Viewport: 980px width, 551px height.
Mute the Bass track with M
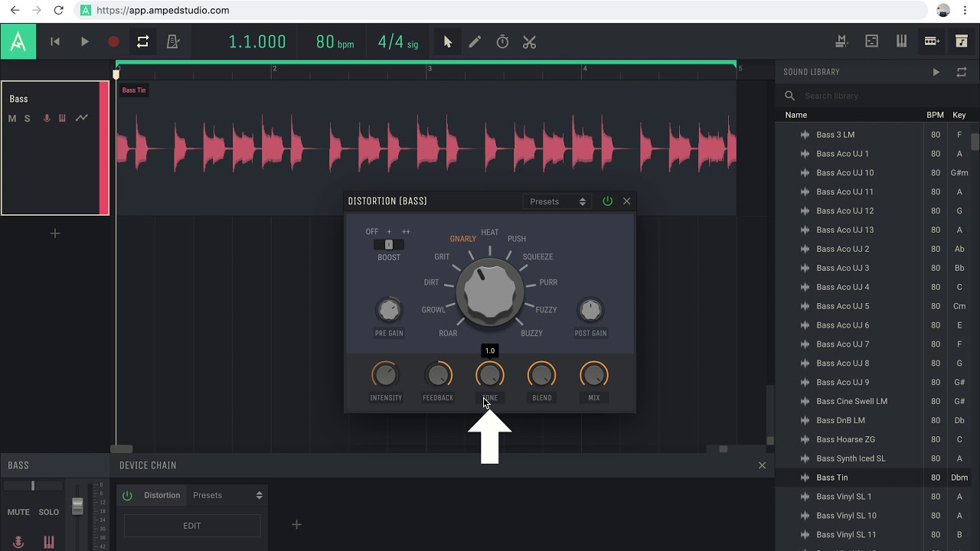[x=12, y=119]
